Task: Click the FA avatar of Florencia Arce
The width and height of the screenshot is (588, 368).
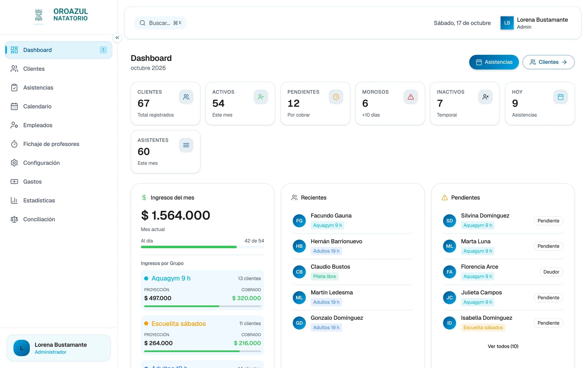Action: 449,272
